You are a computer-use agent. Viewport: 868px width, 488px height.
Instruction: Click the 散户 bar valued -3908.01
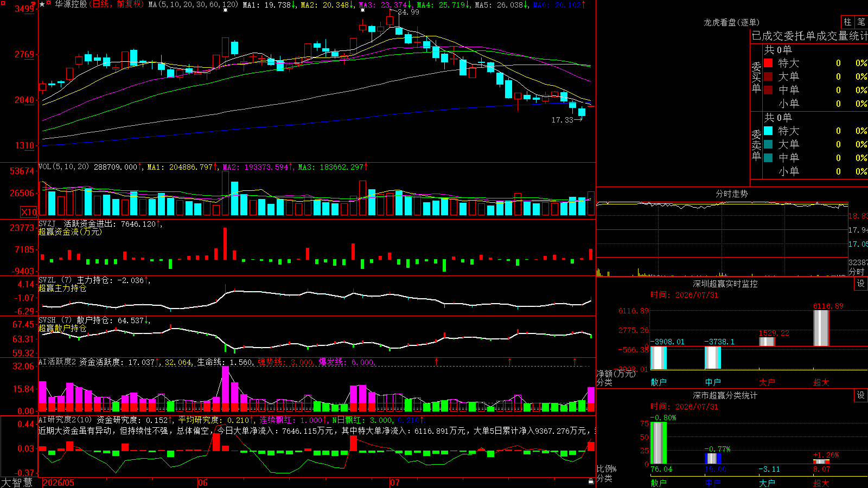[x=659, y=357]
